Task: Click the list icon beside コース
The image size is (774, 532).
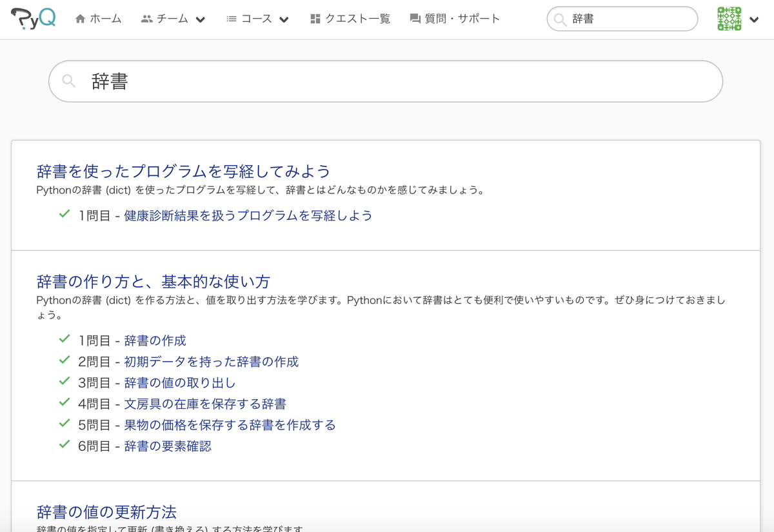Action: 232,19
